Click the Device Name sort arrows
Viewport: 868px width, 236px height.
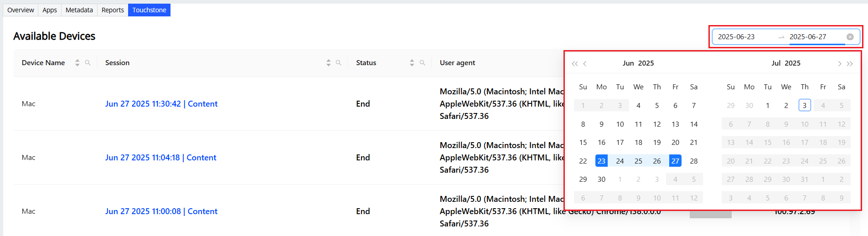point(77,63)
